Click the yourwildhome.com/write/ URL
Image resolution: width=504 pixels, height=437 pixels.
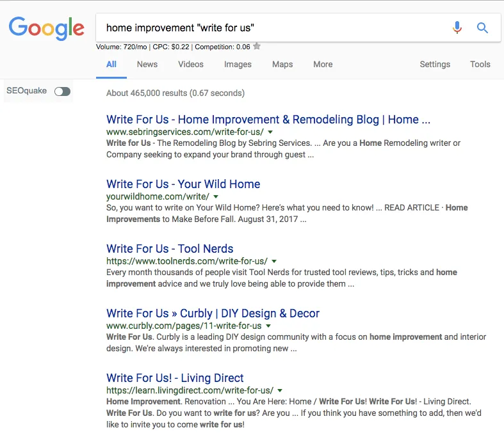point(158,196)
